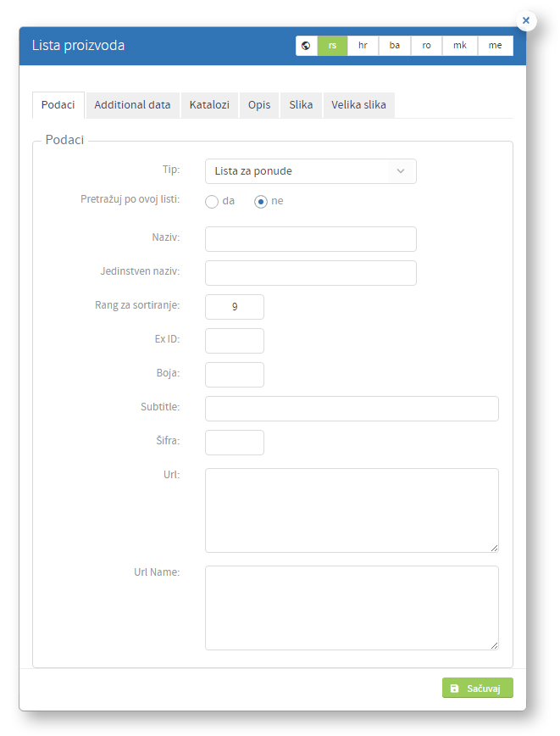Open the Additional data tab

coord(132,105)
